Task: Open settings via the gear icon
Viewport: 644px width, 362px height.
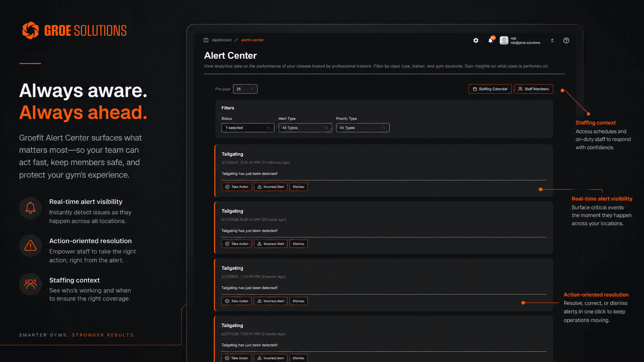Action: pos(476,40)
